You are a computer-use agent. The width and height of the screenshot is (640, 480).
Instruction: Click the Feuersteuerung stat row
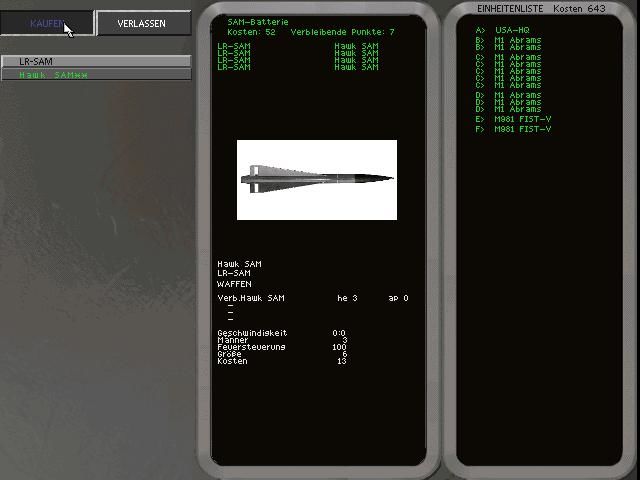point(251,347)
